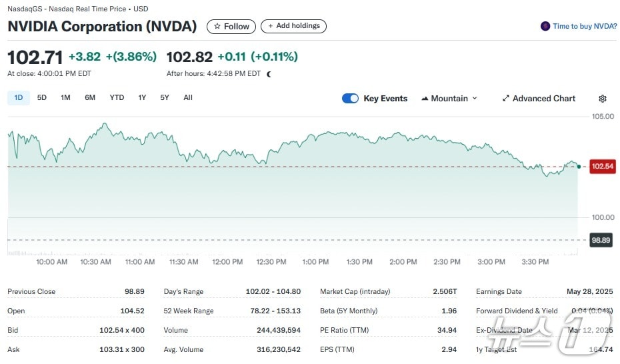This screenshot has width=620, height=364.
Task: Click the chart endpoint dot at market close
Action: pos(579,166)
